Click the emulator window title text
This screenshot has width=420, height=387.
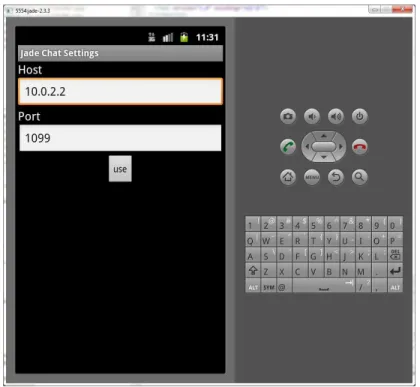click(33, 11)
